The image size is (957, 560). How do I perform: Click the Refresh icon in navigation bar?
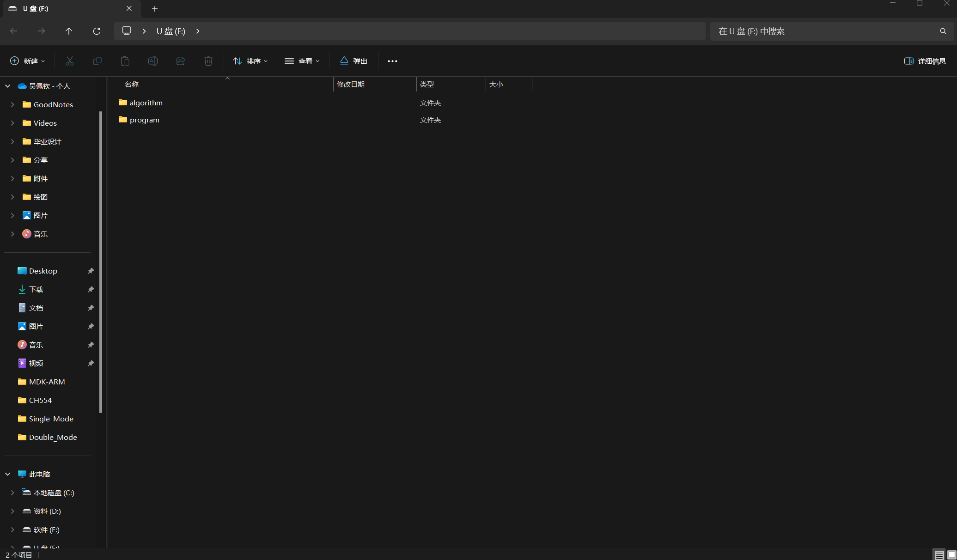tap(97, 31)
